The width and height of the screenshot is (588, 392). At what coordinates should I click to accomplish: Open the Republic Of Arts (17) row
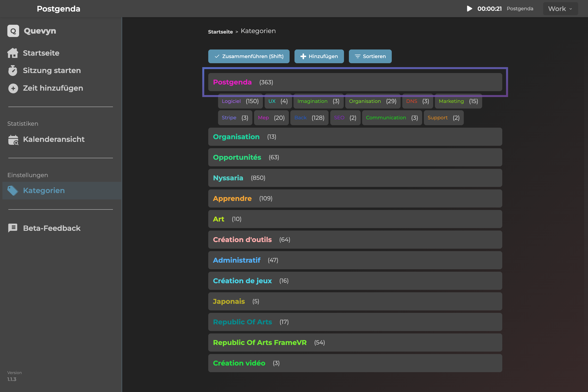click(x=355, y=322)
